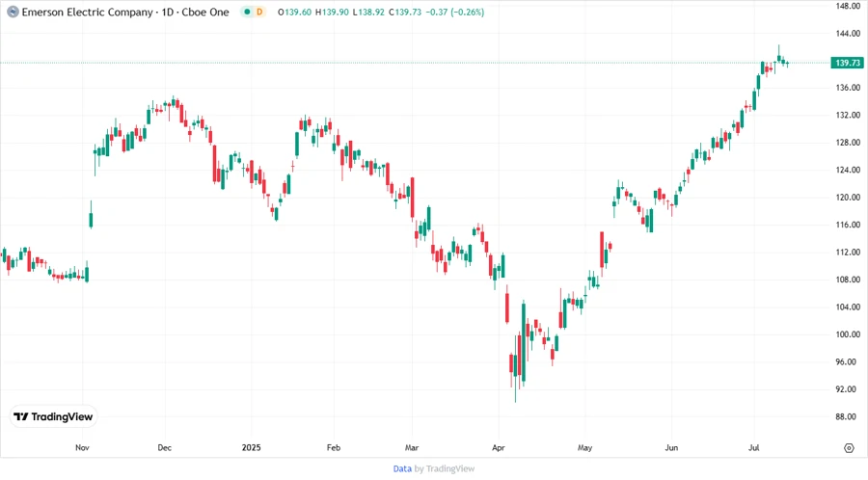
Task: Click the 2025 time axis label
Action: [252, 447]
